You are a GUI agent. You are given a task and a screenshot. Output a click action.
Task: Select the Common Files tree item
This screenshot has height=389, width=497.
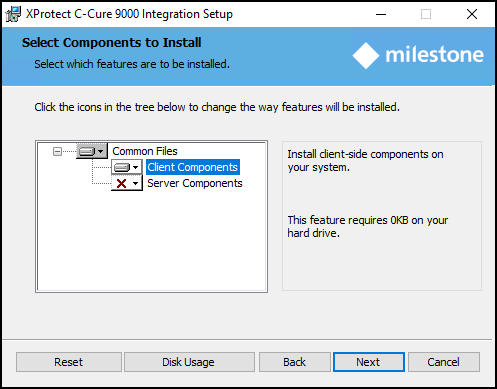point(145,151)
